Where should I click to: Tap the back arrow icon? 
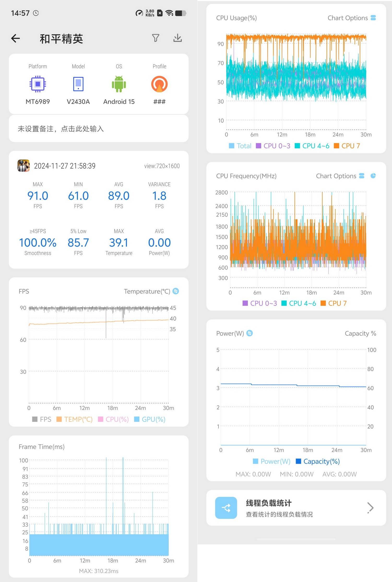15,38
